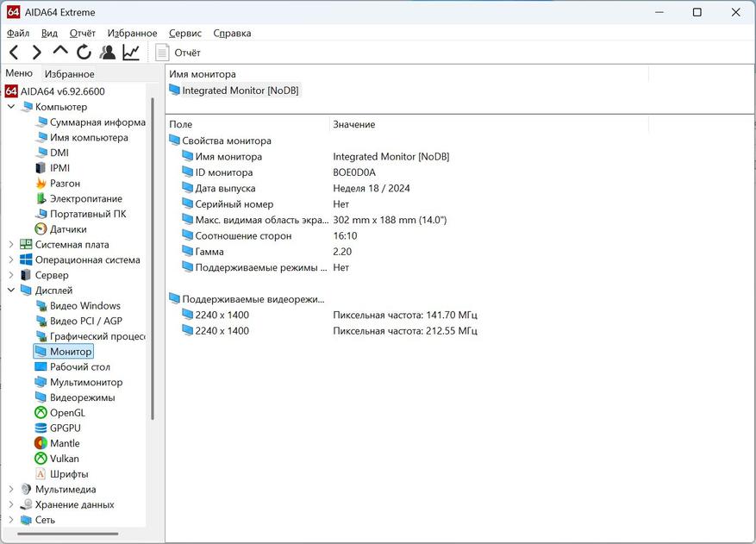Open the Vulkan tree entry

(64, 459)
